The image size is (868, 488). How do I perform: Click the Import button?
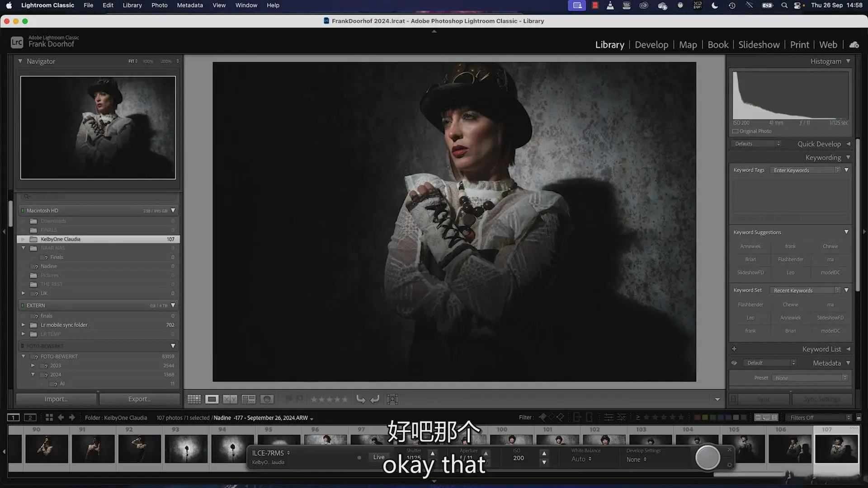pos(56,399)
